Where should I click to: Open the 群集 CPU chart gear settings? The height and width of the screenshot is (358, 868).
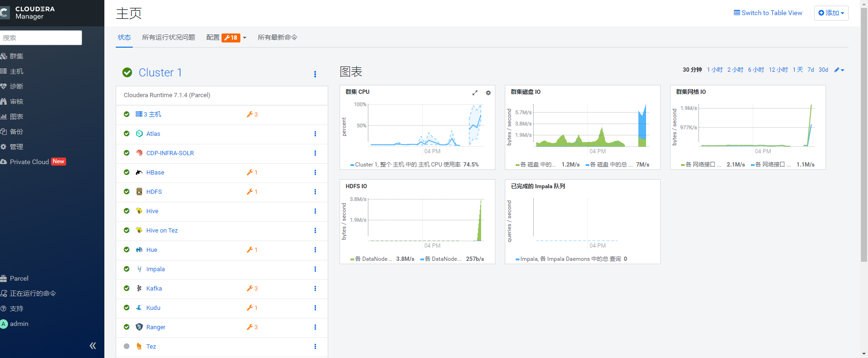488,93
